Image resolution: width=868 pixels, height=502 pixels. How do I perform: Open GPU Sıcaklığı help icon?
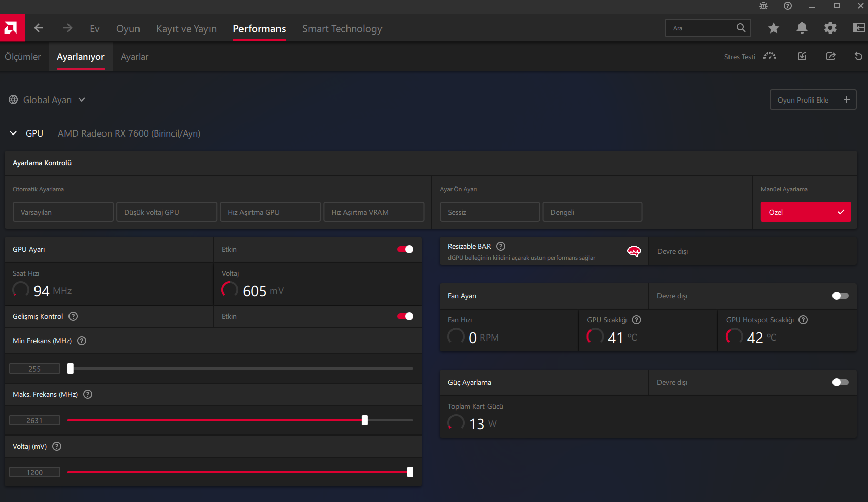[637, 320]
